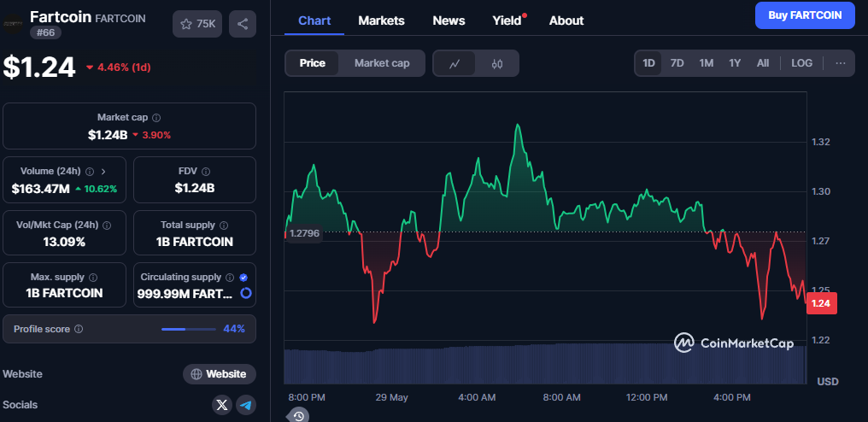Screen dimensions: 868x422
Task: Switch to the About tab
Action: coord(566,21)
